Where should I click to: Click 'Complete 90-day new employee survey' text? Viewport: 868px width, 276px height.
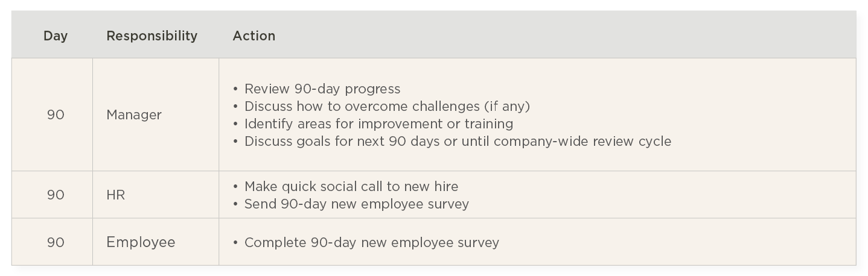click(x=372, y=243)
